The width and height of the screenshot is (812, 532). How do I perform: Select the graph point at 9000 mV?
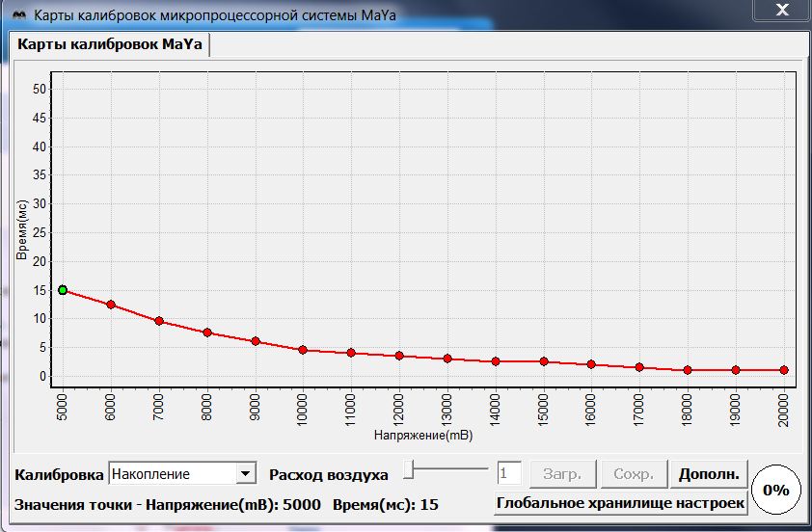[x=256, y=341]
